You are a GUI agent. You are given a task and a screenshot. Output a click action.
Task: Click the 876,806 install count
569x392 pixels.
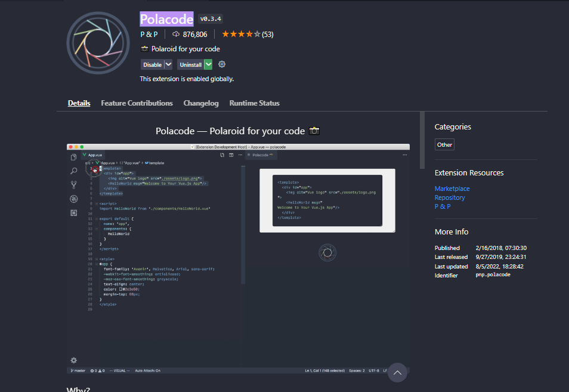[x=195, y=34]
